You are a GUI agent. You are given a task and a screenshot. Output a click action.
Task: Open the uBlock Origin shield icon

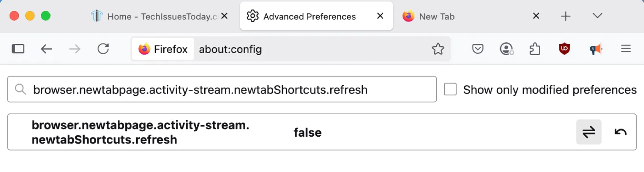[x=564, y=49]
